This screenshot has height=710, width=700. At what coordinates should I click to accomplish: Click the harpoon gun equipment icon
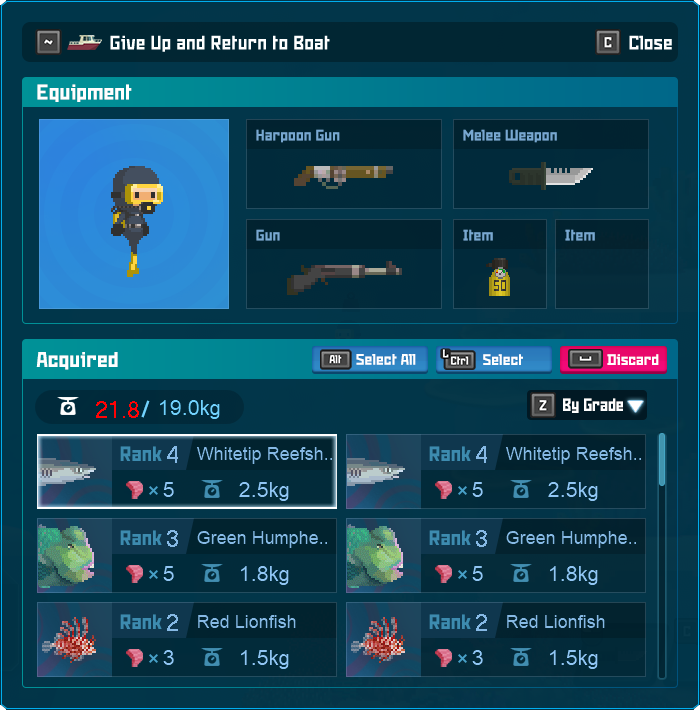pyautogui.click(x=343, y=177)
